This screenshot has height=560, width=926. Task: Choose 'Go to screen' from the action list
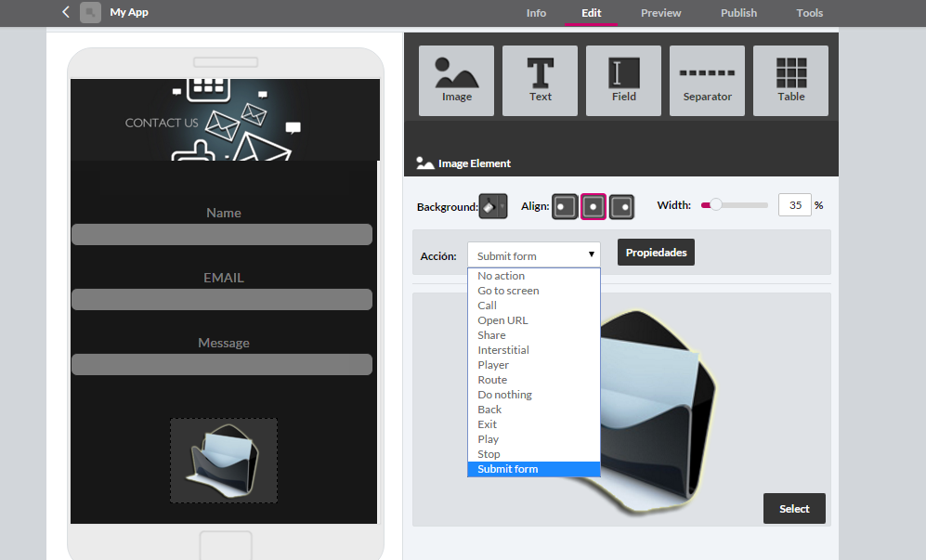[534, 291]
